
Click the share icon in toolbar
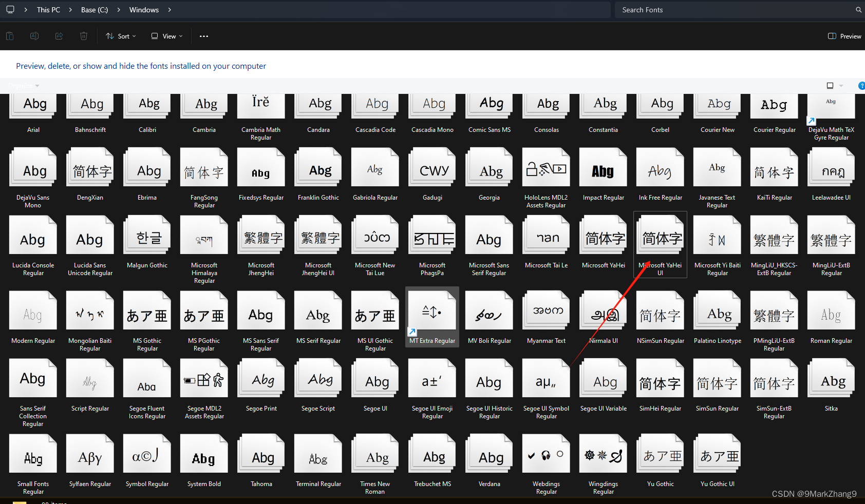[59, 36]
